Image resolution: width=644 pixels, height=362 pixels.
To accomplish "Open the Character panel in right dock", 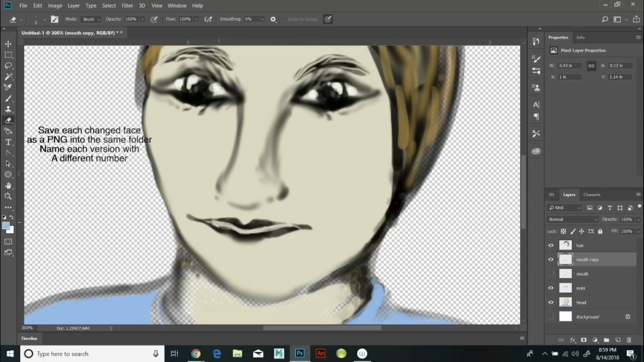I will point(536,104).
